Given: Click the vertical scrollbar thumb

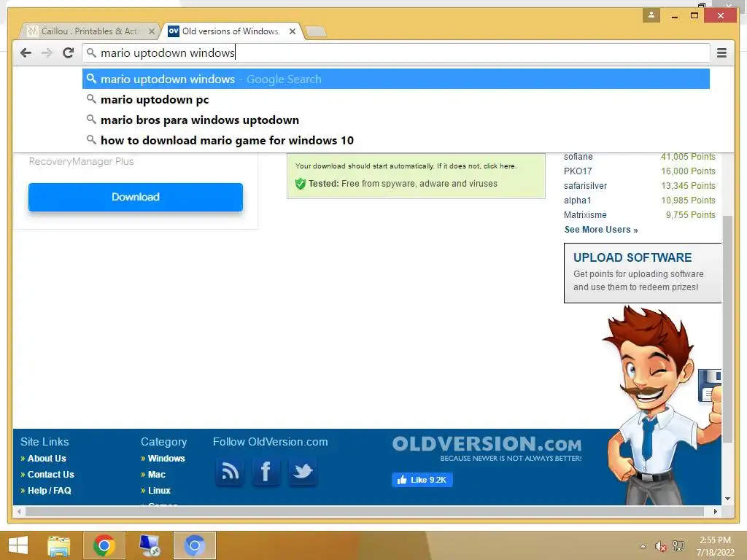Looking at the screenshot, I should [727, 329].
